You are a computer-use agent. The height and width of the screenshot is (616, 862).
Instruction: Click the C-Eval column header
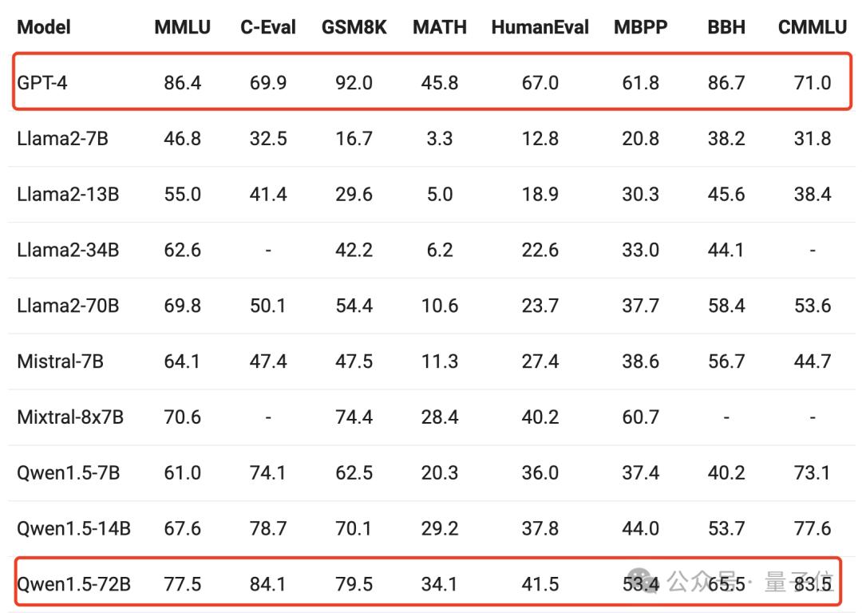click(x=267, y=27)
